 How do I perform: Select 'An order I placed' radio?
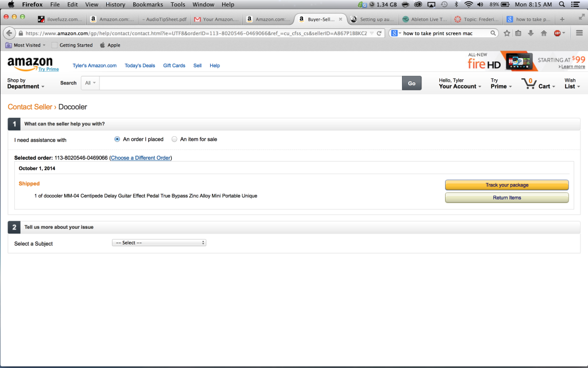click(117, 139)
